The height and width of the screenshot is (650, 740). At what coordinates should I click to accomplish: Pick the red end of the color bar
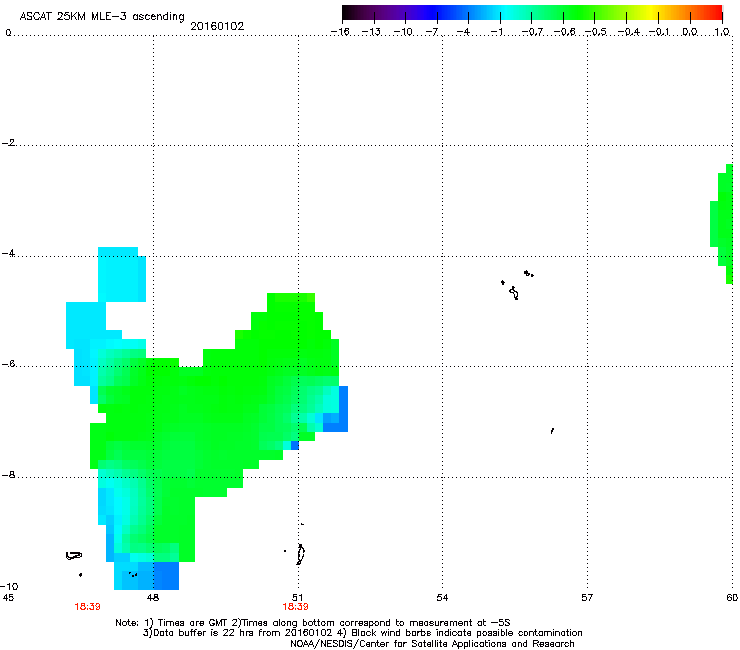coord(716,13)
